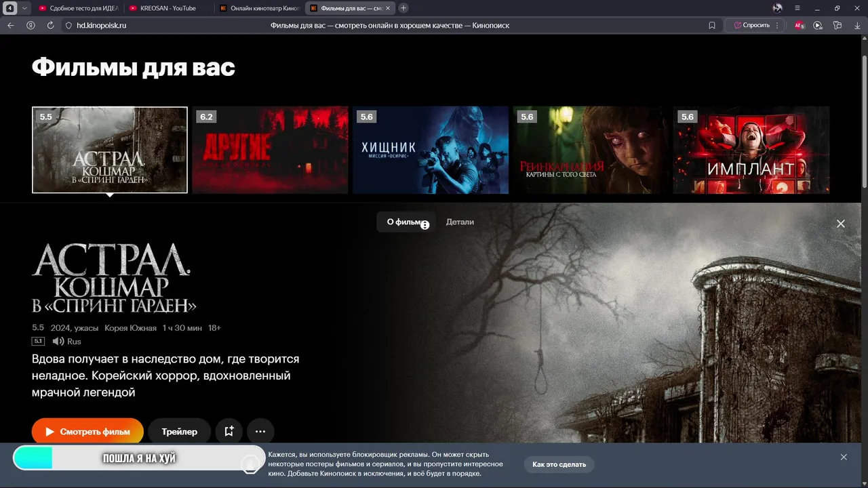Open the downloads arrow icon

pyautogui.click(x=857, y=25)
